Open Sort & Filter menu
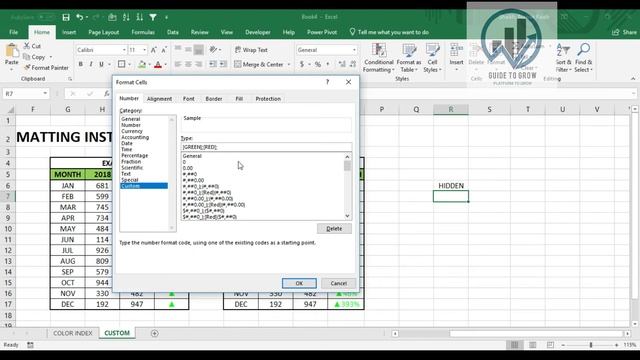 click(563, 58)
